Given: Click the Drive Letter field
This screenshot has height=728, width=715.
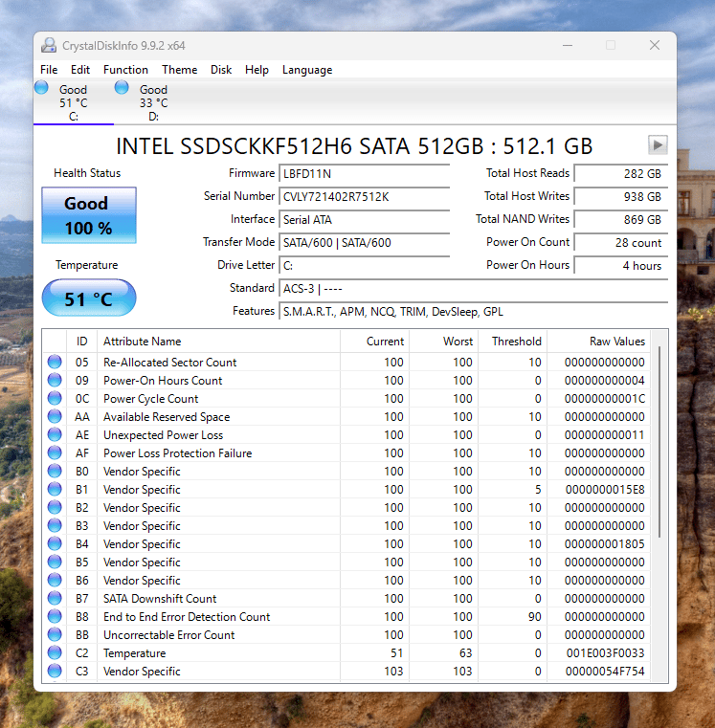Looking at the screenshot, I should tap(365, 266).
